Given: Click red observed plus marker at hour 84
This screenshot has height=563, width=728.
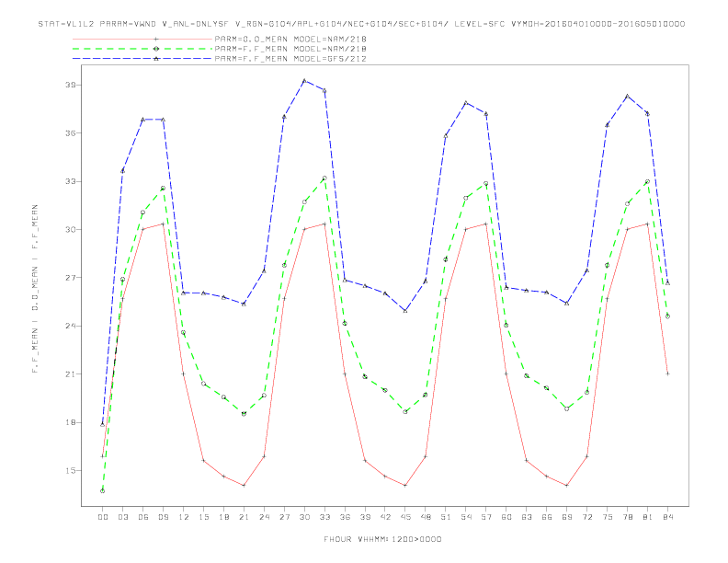Looking at the screenshot, I should (x=667, y=373).
